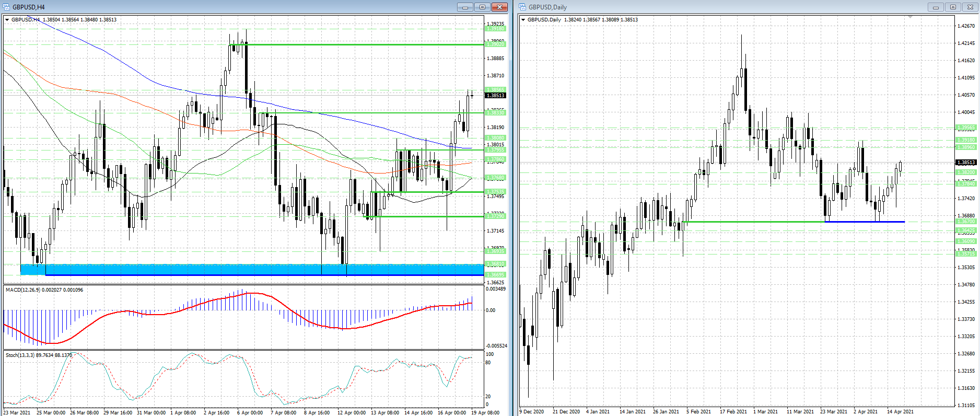Open the triangle dropdown beside GBPUSD,H4 label
Image resolution: width=980 pixels, height=416 pixels.
click(7, 20)
